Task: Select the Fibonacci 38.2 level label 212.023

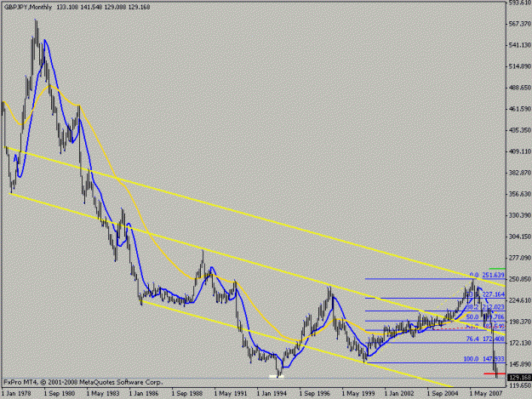Action: [x=486, y=307]
